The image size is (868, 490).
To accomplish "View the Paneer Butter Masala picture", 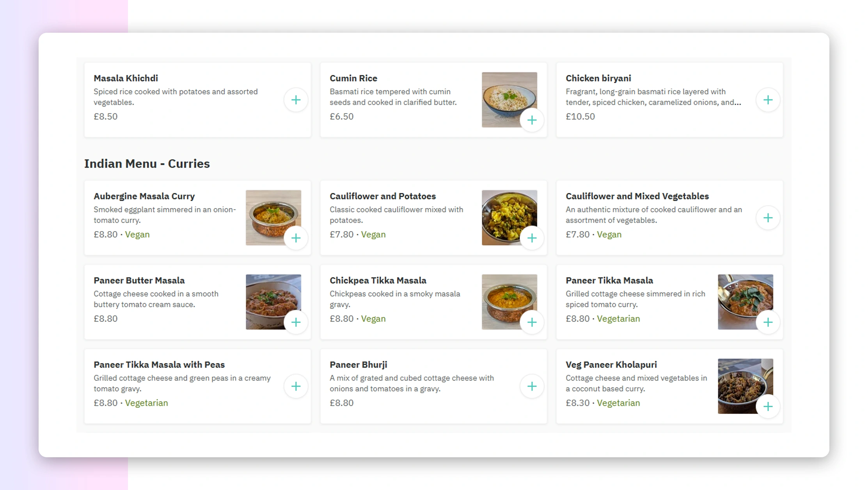I will click(x=267, y=297).
